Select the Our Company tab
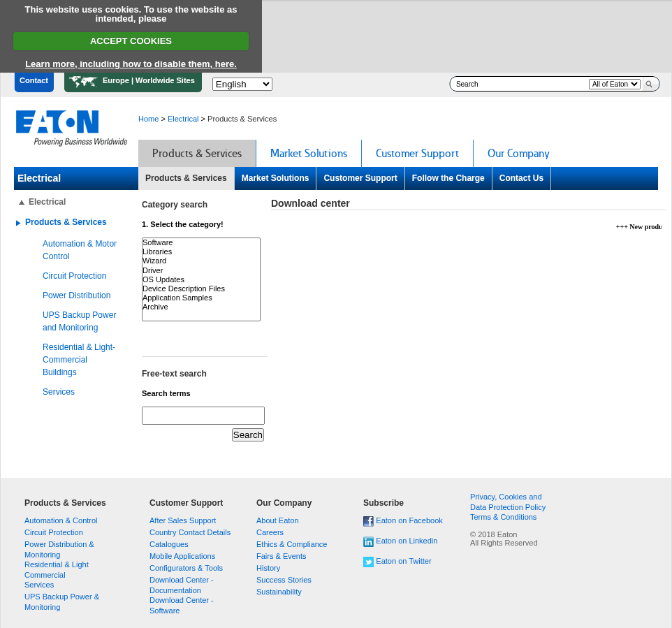Image resolution: width=672 pixels, height=628 pixels. (x=518, y=154)
